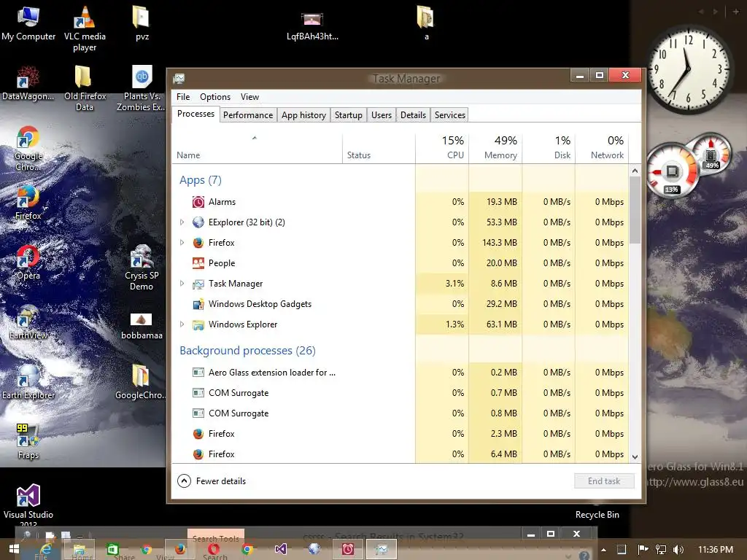
Task: Sort by the Network column header
Action: pyautogui.click(x=602, y=149)
